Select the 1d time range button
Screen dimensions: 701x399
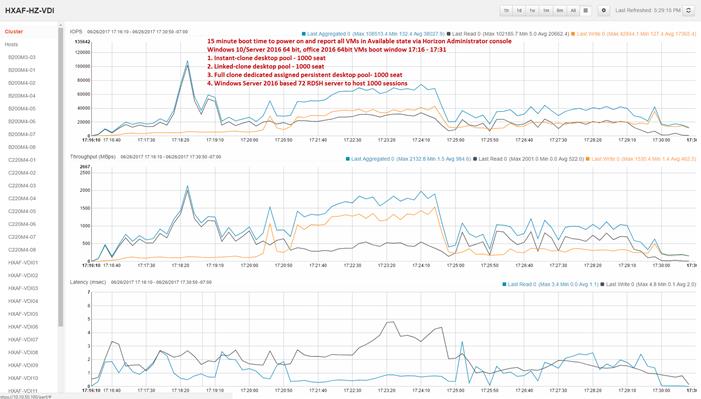point(519,10)
